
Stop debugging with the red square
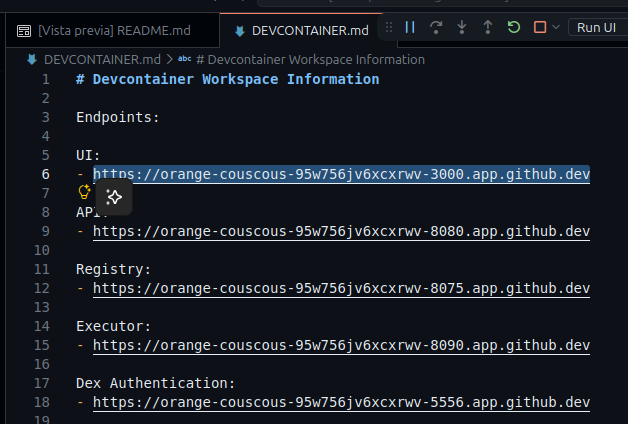click(x=540, y=27)
